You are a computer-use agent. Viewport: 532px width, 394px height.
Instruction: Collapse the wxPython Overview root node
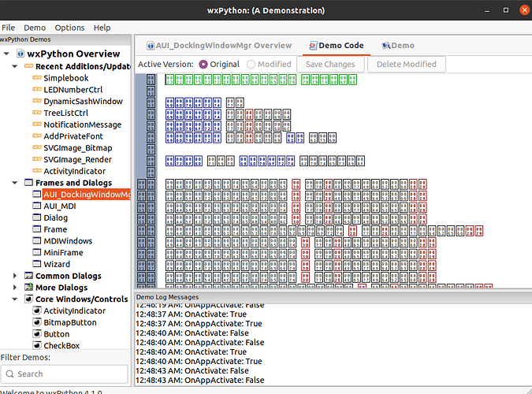(x=6, y=54)
